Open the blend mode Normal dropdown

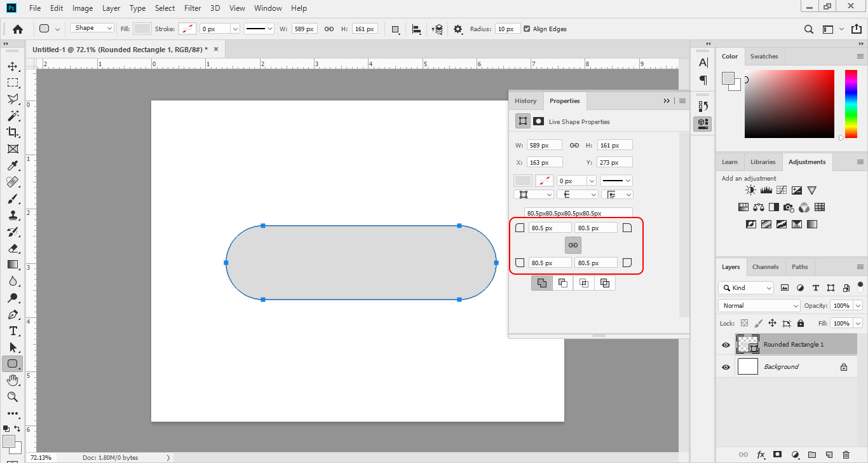pyautogui.click(x=760, y=305)
